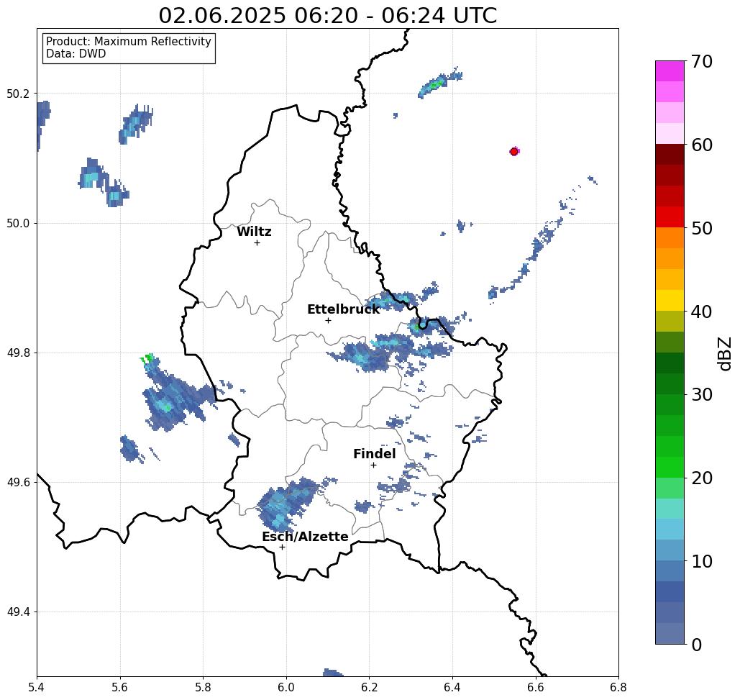740x700 pixels.
Task: Click the longitude tick label "6.4"
Action: click(452, 687)
